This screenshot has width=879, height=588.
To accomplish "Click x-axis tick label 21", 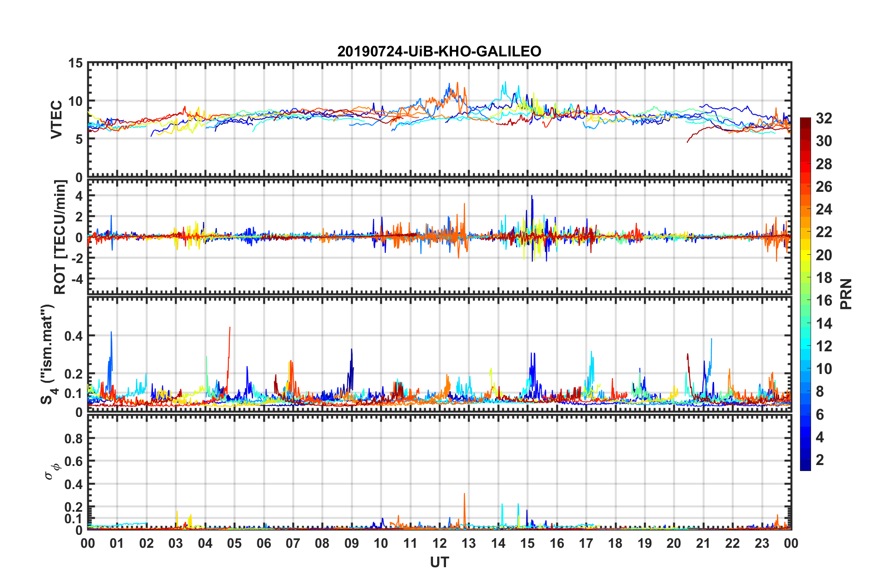I will (703, 543).
